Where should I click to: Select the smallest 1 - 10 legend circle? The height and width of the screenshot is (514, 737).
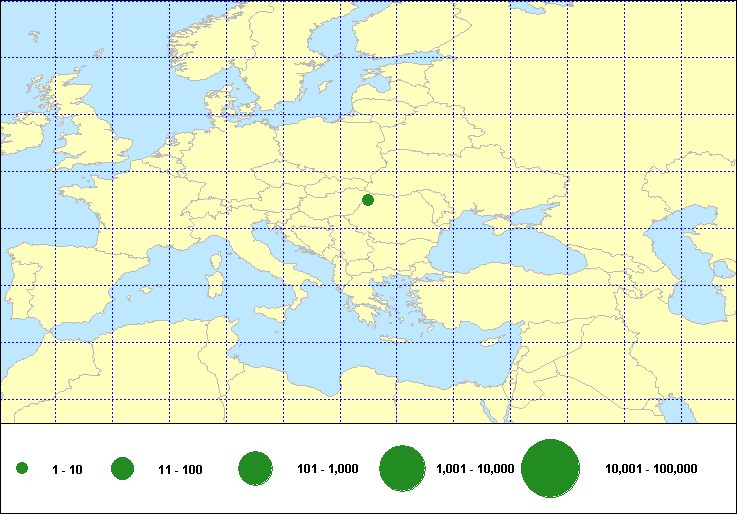pyautogui.click(x=22, y=469)
